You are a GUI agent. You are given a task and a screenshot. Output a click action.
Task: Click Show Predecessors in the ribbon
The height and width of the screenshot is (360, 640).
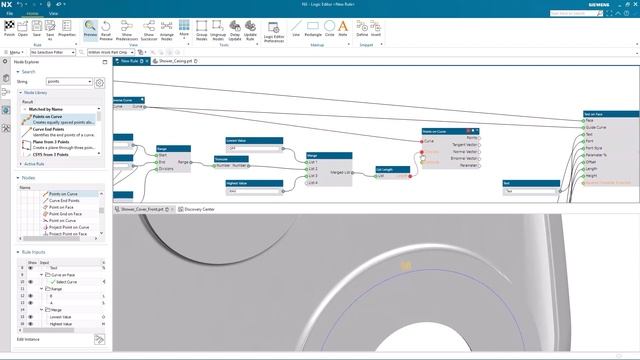coord(127,26)
